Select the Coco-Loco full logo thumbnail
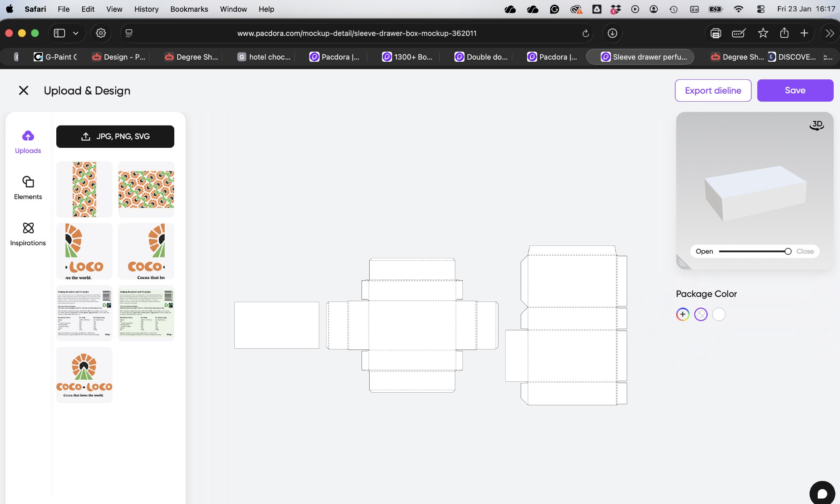 (x=84, y=375)
